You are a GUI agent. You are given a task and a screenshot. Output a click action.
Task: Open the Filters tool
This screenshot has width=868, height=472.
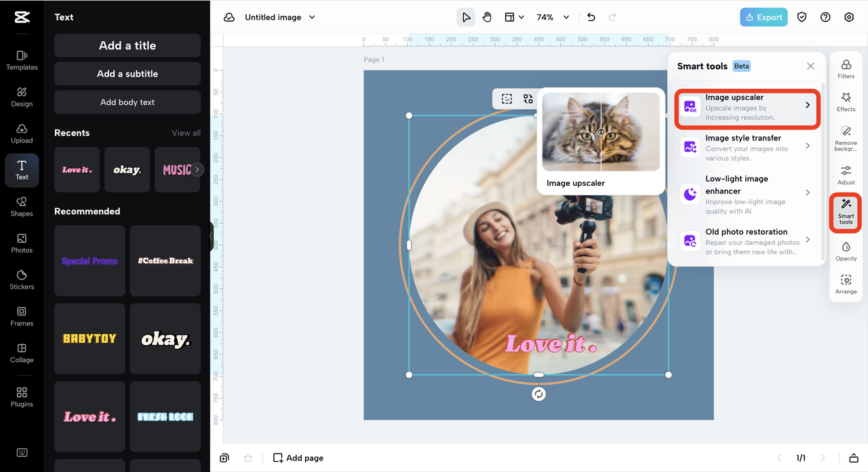click(x=846, y=69)
